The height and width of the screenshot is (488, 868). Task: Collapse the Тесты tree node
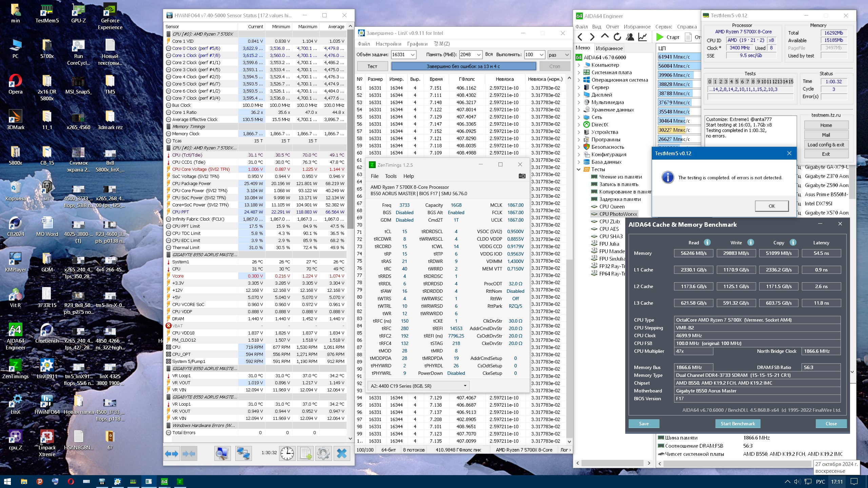pos(579,169)
